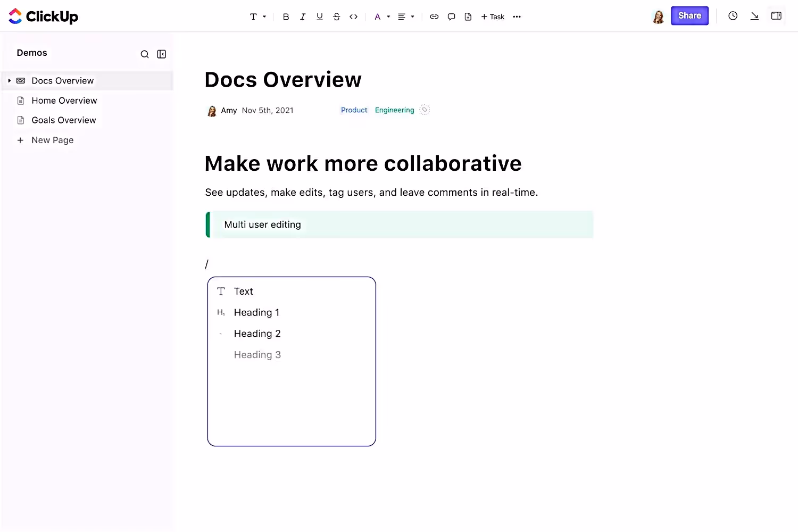Open the new subpage document icon

click(x=468, y=16)
